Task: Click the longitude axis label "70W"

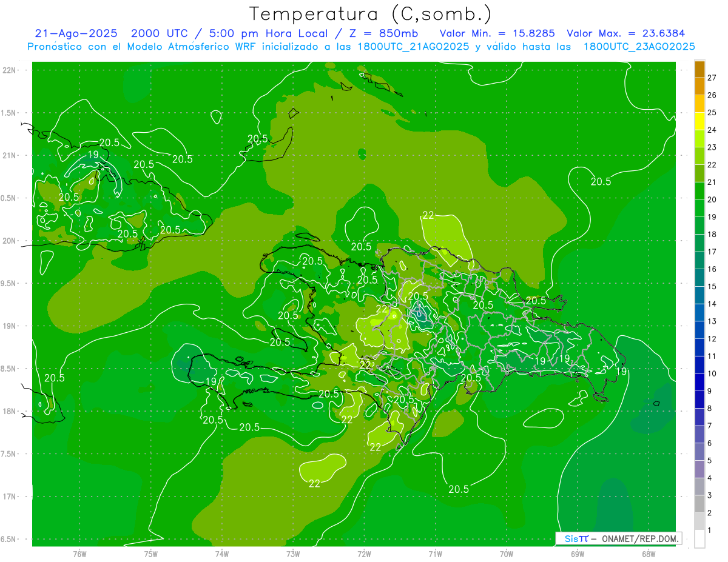Action: pos(507,554)
